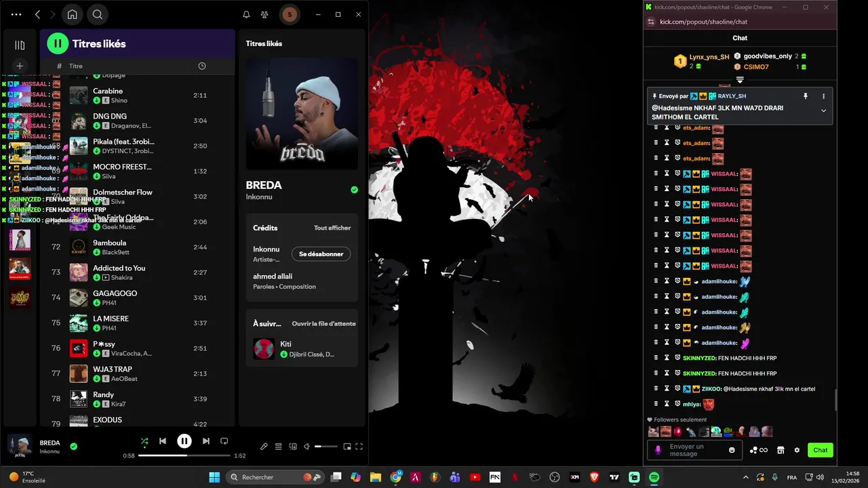Send message with green Chat button
Screen dimensions: 868x488
(821, 450)
